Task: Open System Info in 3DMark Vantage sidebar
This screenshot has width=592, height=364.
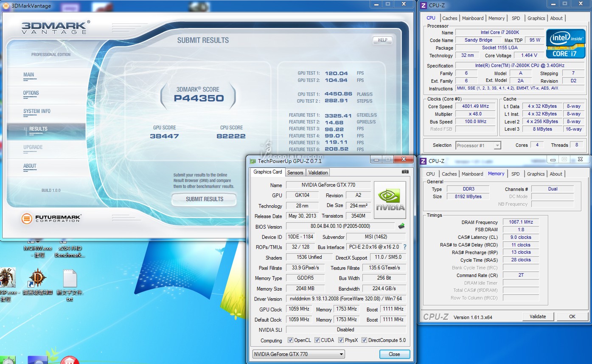Action: [x=46, y=112]
